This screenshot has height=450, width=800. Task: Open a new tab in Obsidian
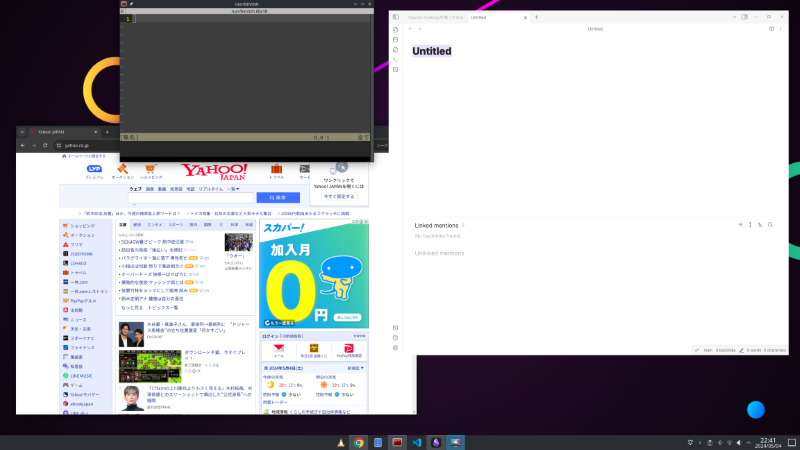pos(536,17)
